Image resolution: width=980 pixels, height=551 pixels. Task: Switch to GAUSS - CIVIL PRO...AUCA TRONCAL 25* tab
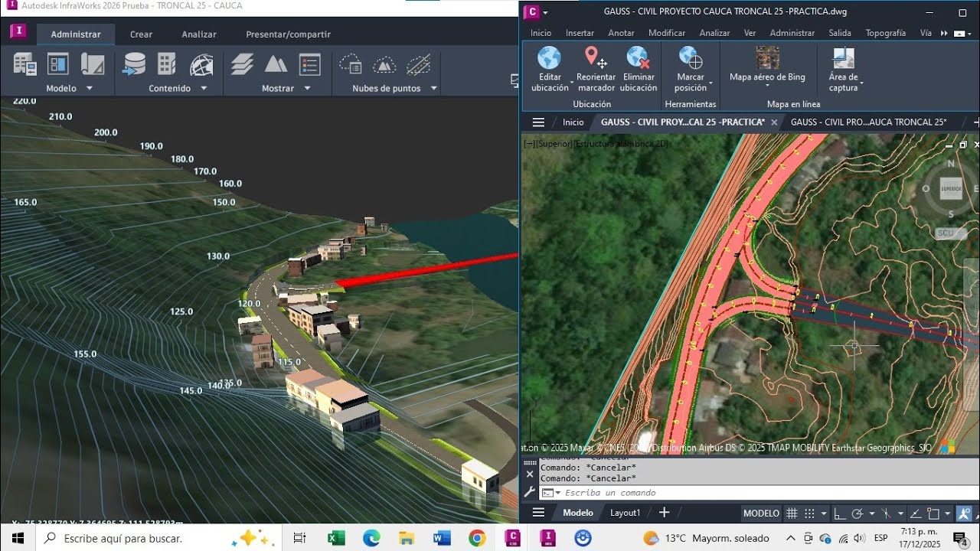(868, 122)
